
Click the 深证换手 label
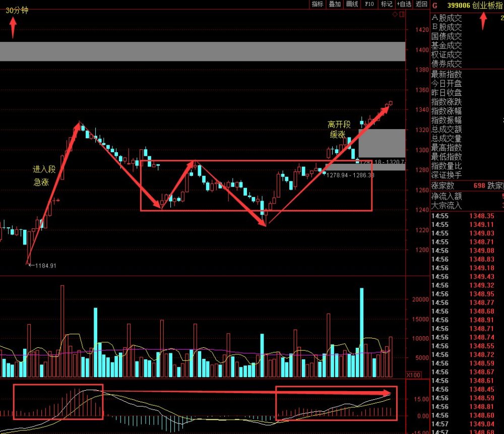point(447,175)
